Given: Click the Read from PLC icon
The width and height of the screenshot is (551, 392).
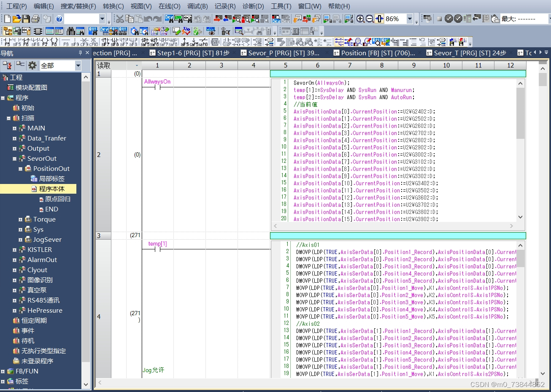Looking at the screenshot, I should 227,19.
